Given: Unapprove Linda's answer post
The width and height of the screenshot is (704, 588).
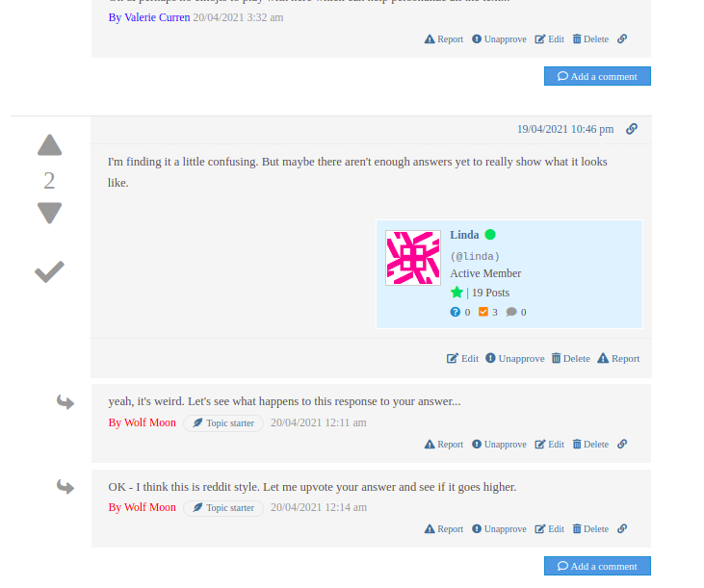Looking at the screenshot, I should point(514,358).
